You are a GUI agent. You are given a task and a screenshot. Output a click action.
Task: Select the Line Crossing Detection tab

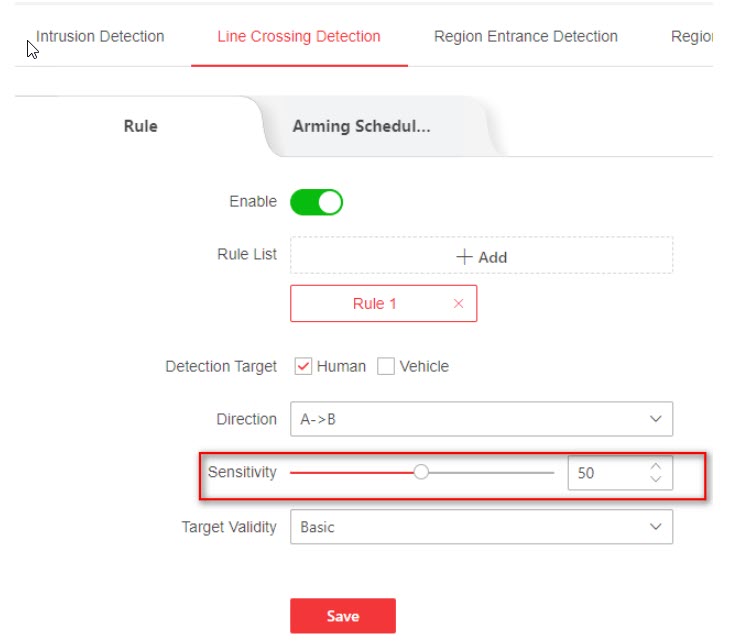pos(299,37)
